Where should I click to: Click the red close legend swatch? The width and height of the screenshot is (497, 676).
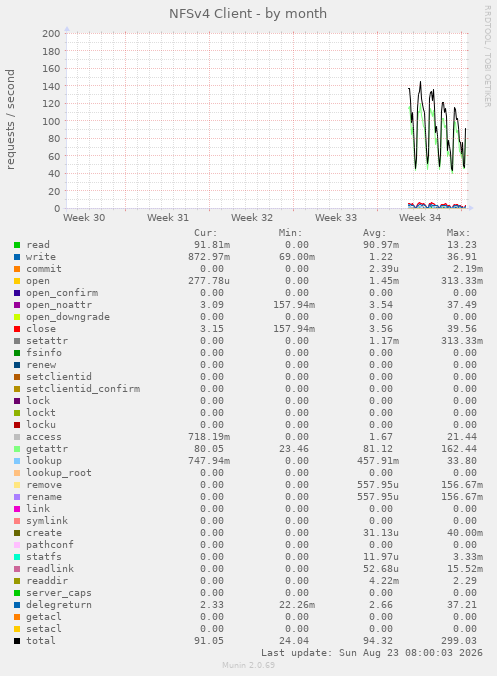pyautogui.click(x=17, y=329)
